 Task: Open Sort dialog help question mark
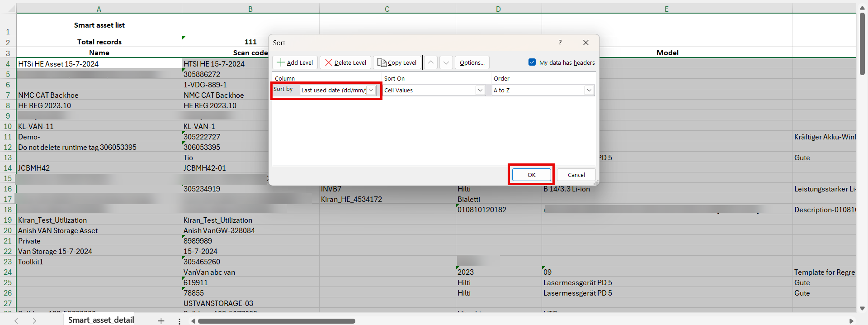560,43
